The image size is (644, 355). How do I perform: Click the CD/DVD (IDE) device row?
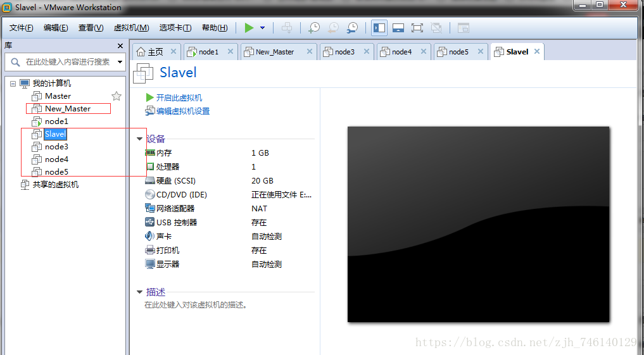(x=229, y=195)
